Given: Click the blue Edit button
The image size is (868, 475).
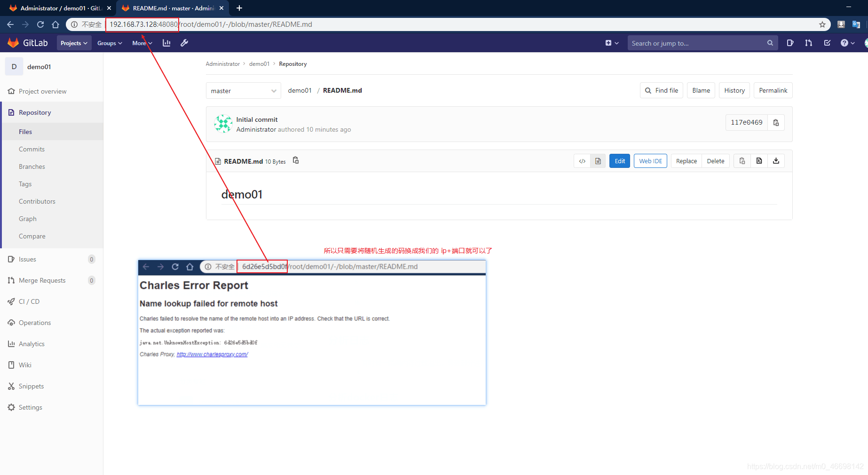Looking at the screenshot, I should pos(620,161).
